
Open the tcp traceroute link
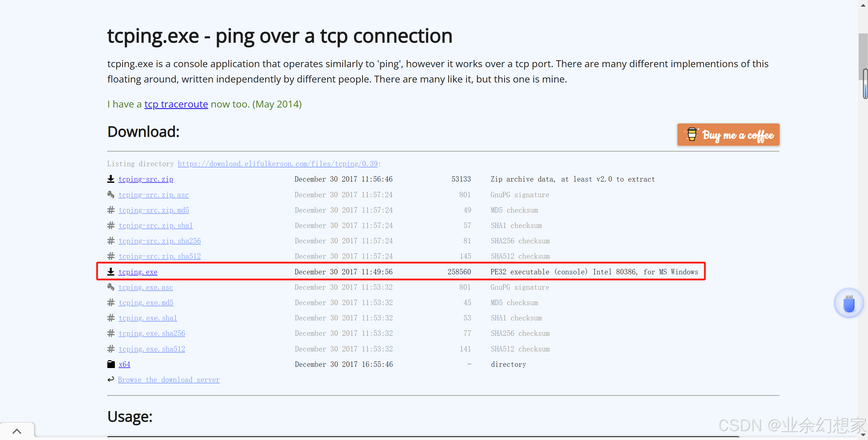(x=176, y=105)
